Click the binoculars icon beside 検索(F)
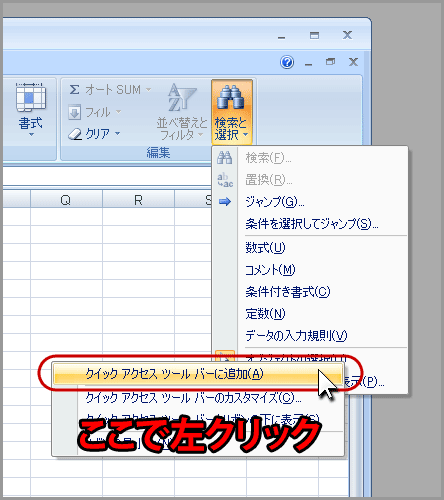The height and width of the screenshot is (500, 444). [x=225, y=157]
